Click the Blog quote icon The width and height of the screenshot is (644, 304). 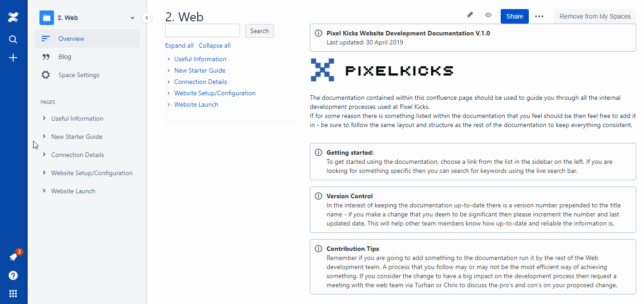(x=45, y=57)
